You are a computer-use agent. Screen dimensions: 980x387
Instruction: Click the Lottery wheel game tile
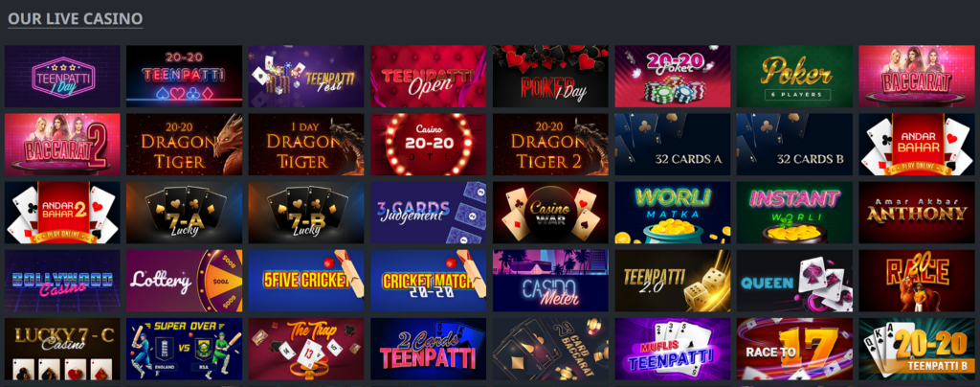pyautogui.click(x=184, y=281)
